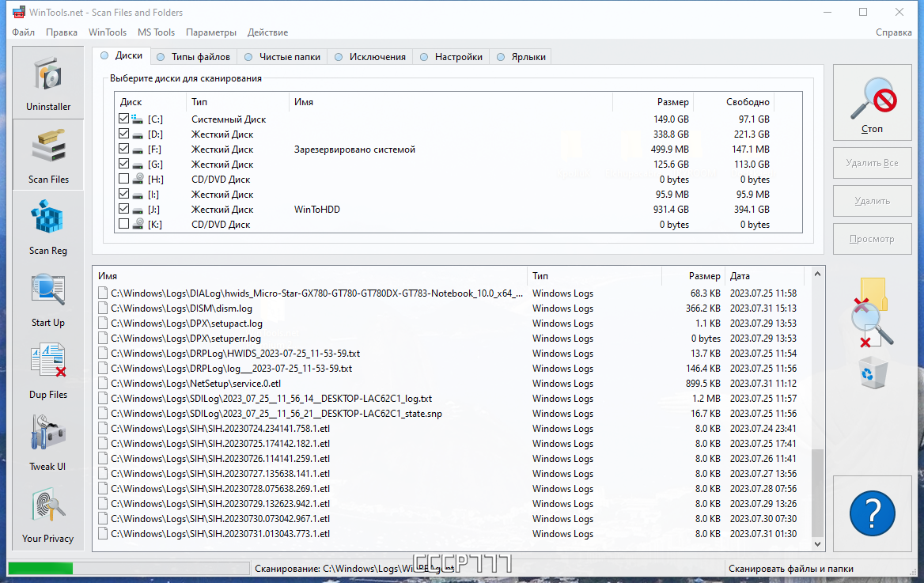
Task: Open the Uninstaller tool
Action: point(47,82)
